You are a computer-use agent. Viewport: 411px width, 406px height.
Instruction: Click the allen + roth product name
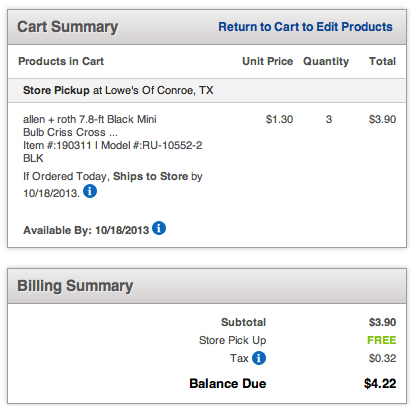(x=90, y=126)
